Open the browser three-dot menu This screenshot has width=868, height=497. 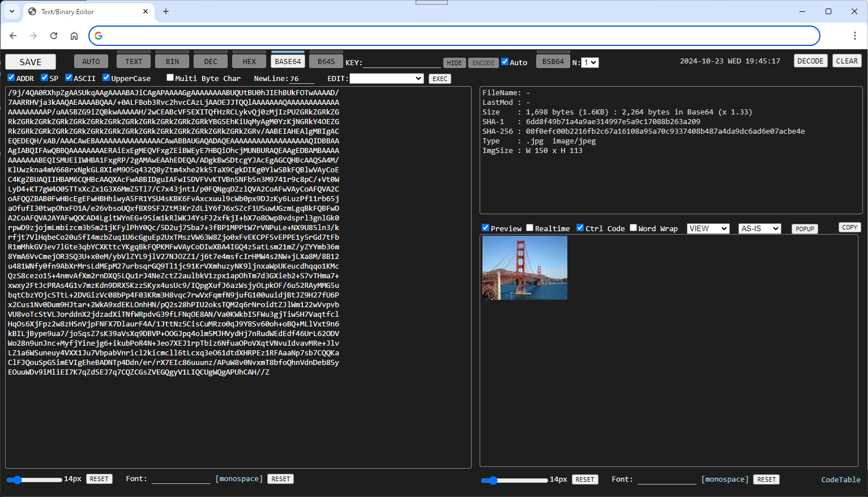(x=855, y=36)
